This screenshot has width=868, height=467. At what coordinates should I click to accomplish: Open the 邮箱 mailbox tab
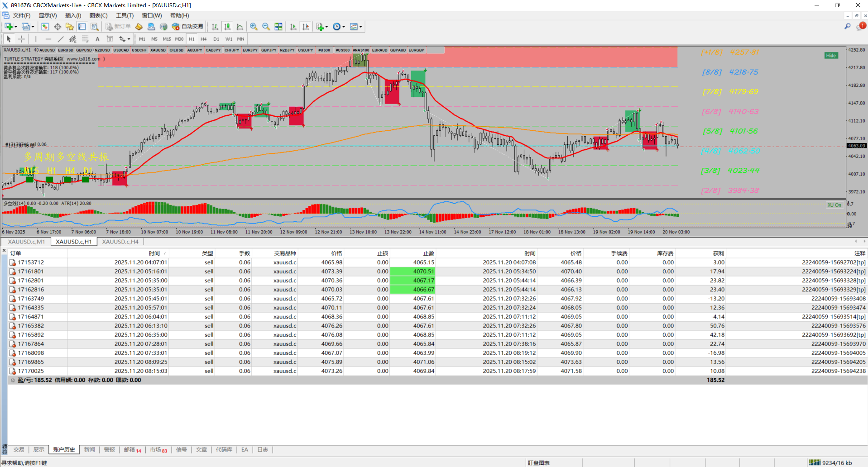(132, 450)
